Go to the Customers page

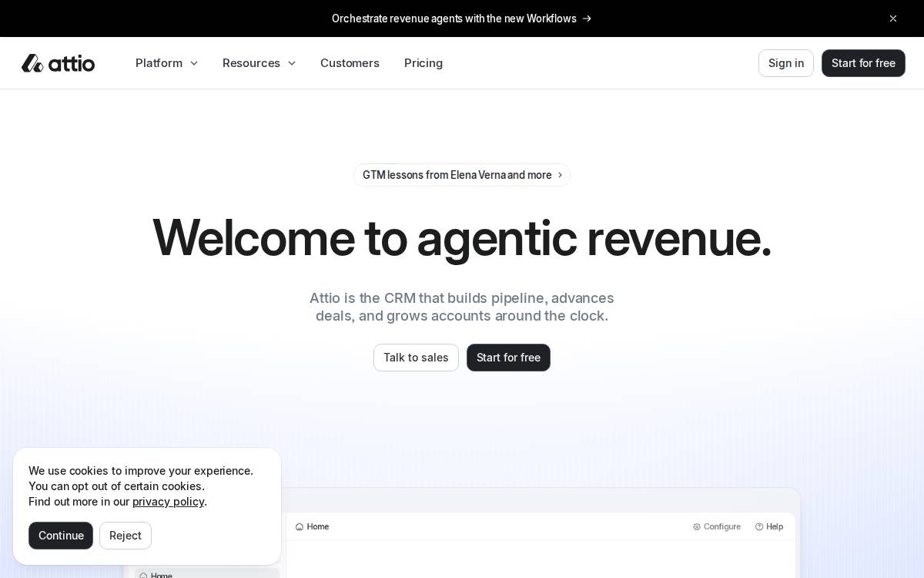[350, 63]
